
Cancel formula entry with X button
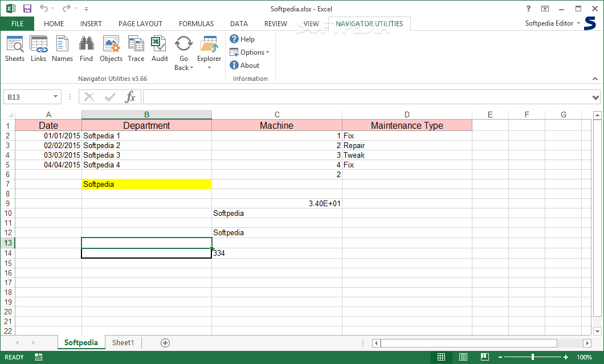pyautogui.click(x=89, y=97)
